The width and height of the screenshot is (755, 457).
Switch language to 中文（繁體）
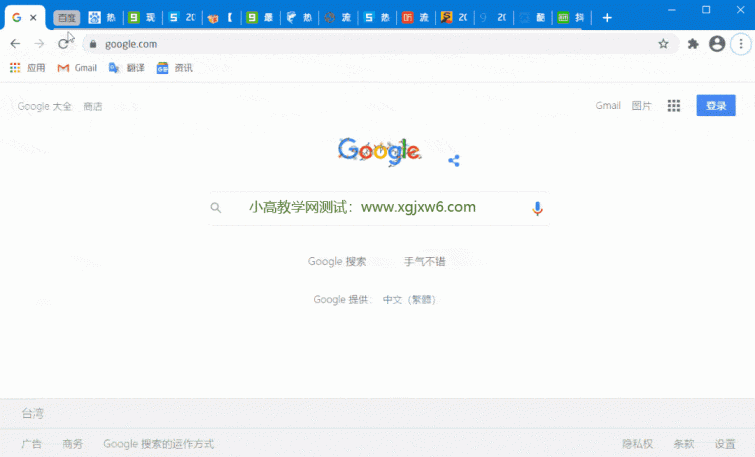coord(409,300)
